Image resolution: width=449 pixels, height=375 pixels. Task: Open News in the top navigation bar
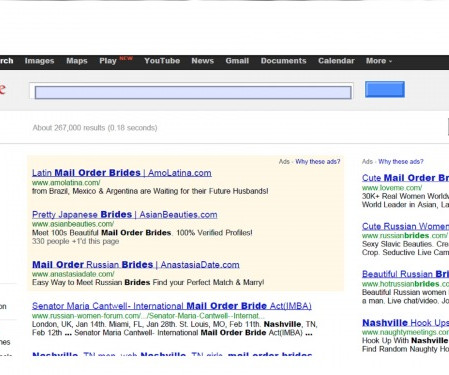point(203,61)
